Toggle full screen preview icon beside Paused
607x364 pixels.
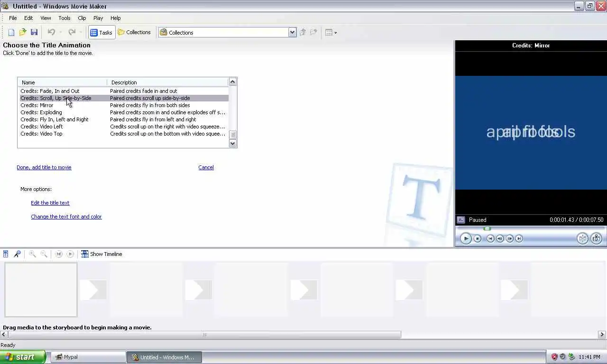point(461,220)
